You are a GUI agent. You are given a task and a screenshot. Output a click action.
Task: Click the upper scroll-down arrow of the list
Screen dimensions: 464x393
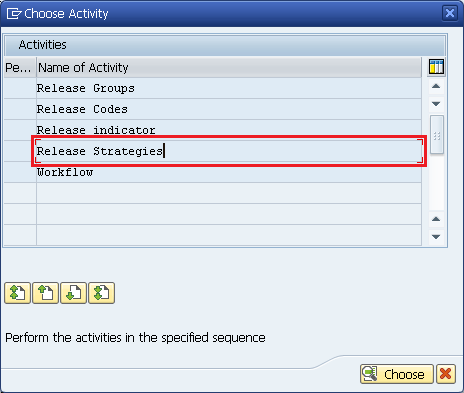[x=436, y=104]
